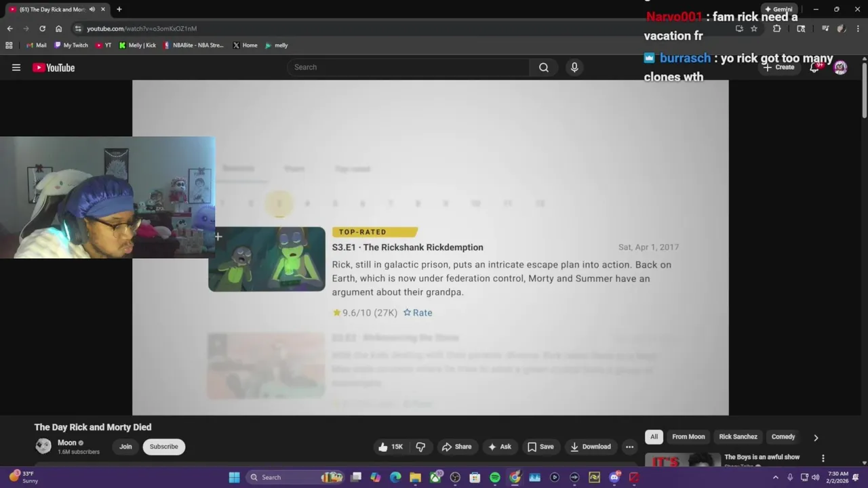Open the X Home bookmark
This screenshot has height=488, width=868.
click(x=245, y=45)
